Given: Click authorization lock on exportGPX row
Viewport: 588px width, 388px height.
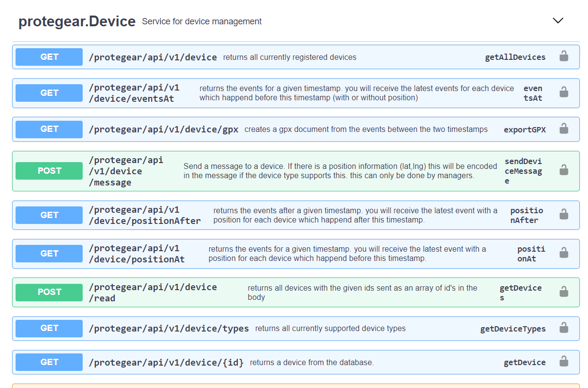Looking at the screenshot, I should 564,129.
